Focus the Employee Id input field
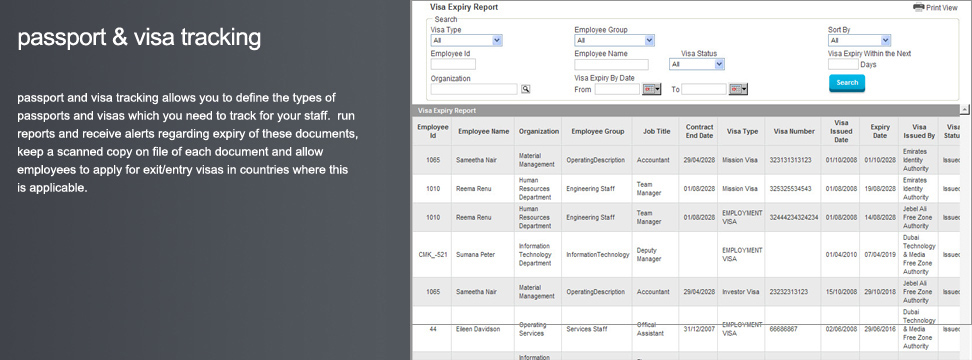972x360 pixels. tap(453, 64)
